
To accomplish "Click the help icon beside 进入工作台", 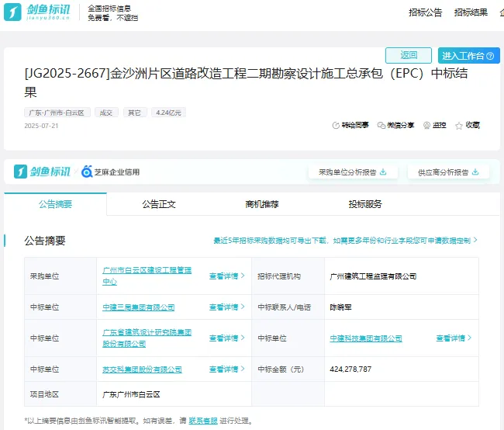I will pos(492,56).
